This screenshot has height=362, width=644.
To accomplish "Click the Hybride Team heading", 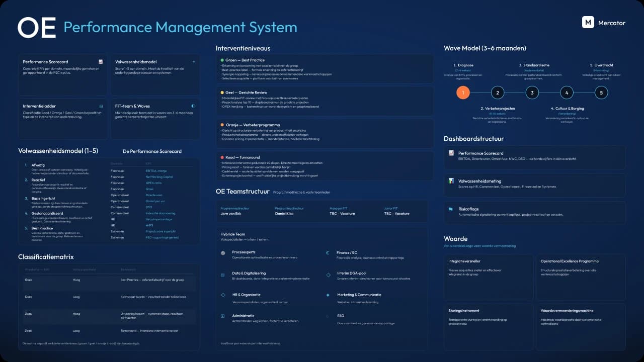I will [233, 234].
